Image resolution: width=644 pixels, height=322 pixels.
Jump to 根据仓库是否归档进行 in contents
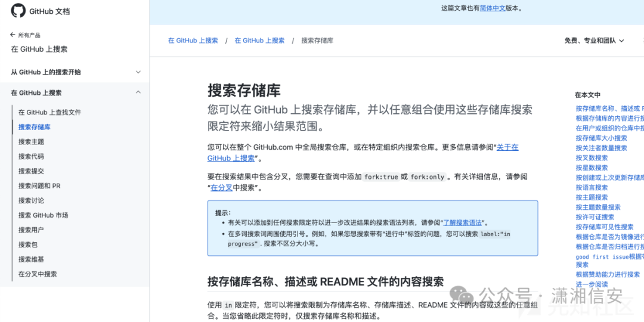click(609, 246)
